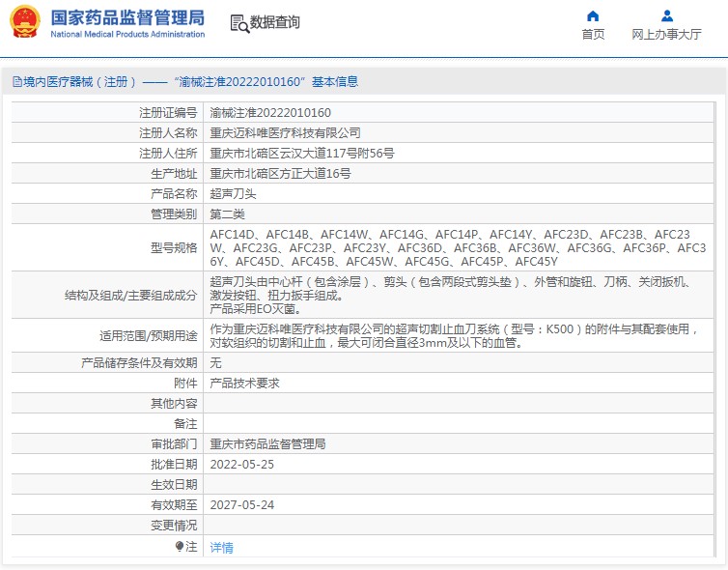
Task: Click the 型号规格 label
Action: point(174,248)
